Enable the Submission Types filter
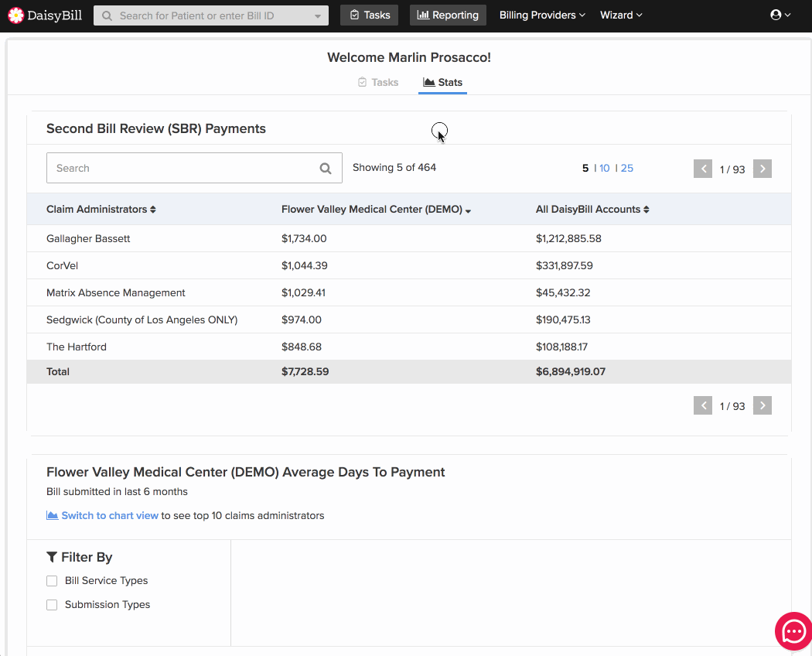 [52, 605]
